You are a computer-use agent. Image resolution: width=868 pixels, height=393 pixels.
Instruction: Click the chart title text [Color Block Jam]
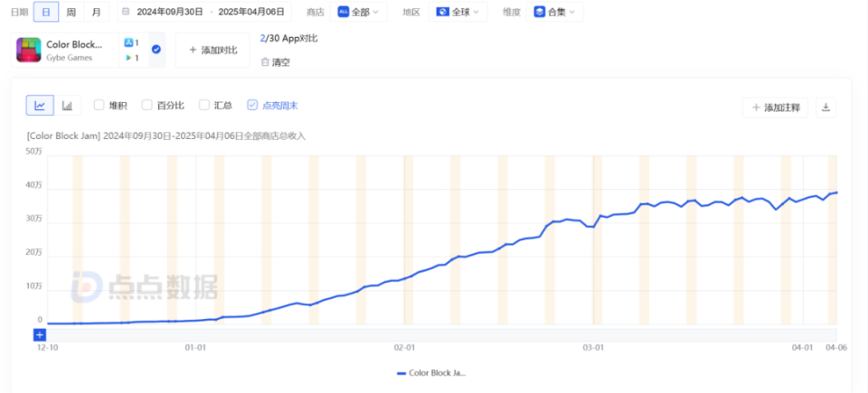pyautogui.click(x=63, y=136)
